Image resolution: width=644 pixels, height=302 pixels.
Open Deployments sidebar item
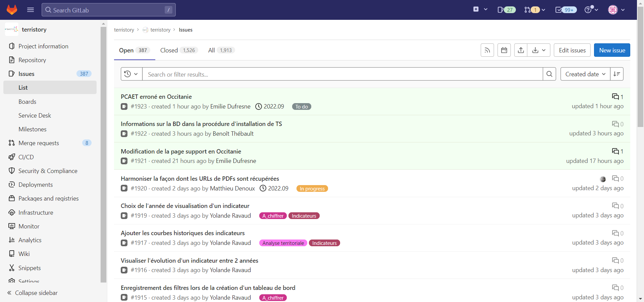point(50,185)
